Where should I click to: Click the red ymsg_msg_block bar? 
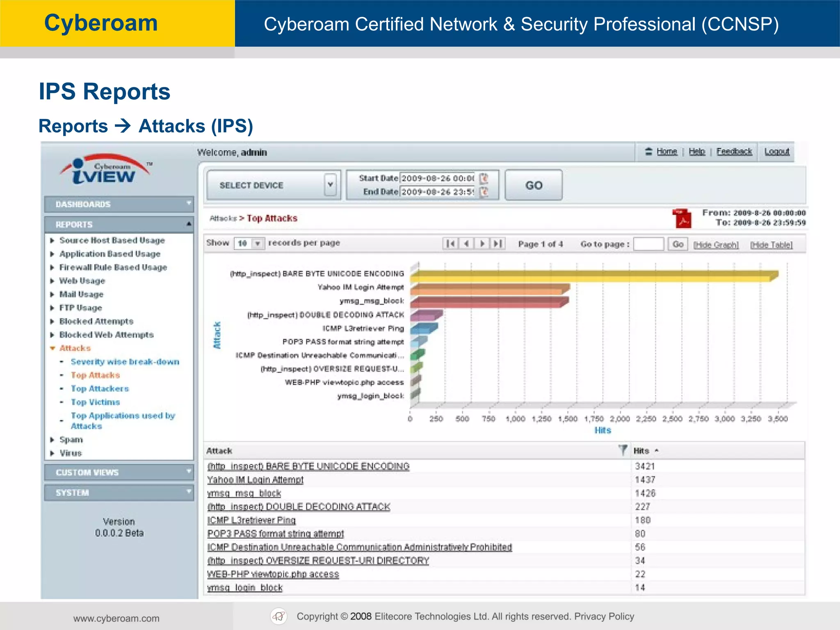pyautogui.click(x=489, y=303)
